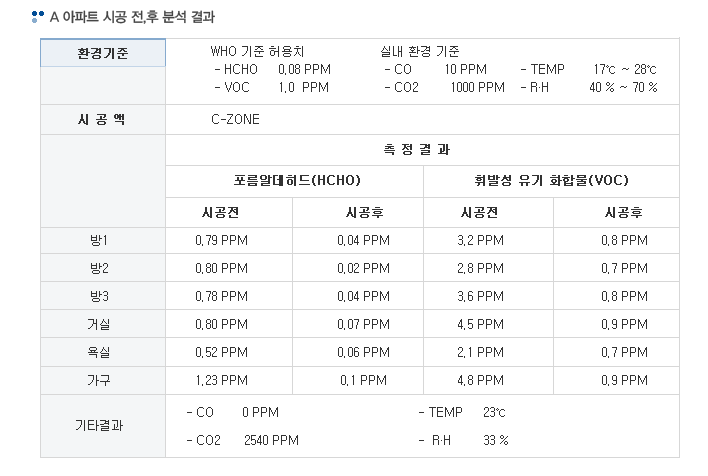Click the 욕실 row label
The height and width of the screenshot is (476, 708).
(x=99, y=352)
